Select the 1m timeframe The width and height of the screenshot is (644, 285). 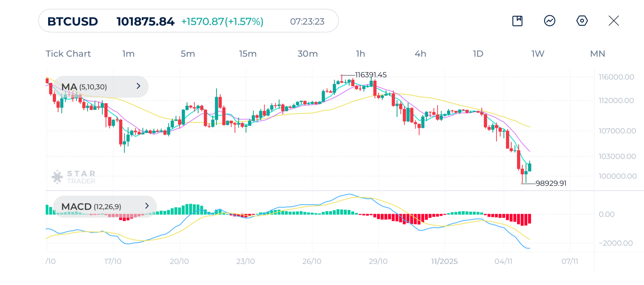(x=128, y=54)
